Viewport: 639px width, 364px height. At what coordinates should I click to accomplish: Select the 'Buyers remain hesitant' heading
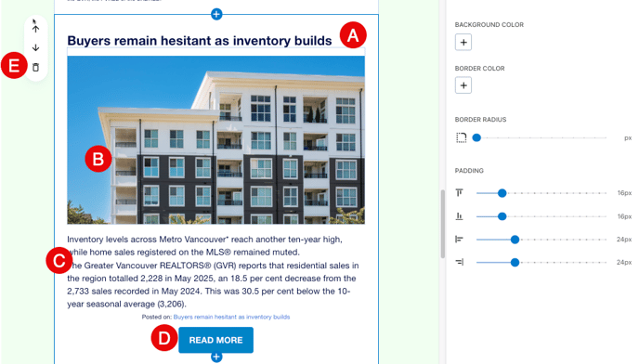click(200, 41)
